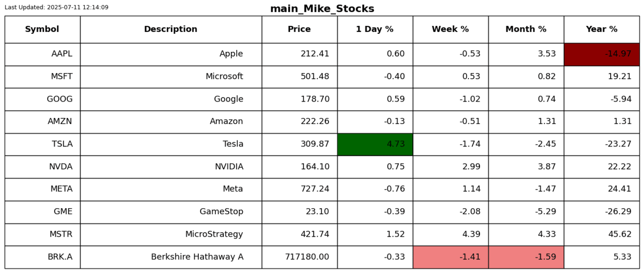Click the 1 Day % column header
Image resolution: width=644 pixels, height=273 pixels.
pos(375,29)
